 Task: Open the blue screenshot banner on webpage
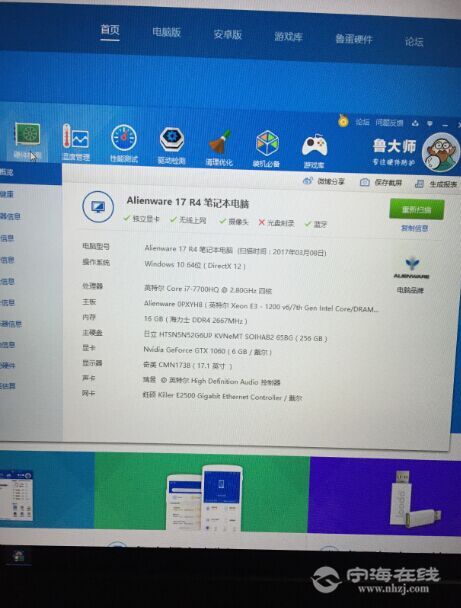click(x=47, y=489)
